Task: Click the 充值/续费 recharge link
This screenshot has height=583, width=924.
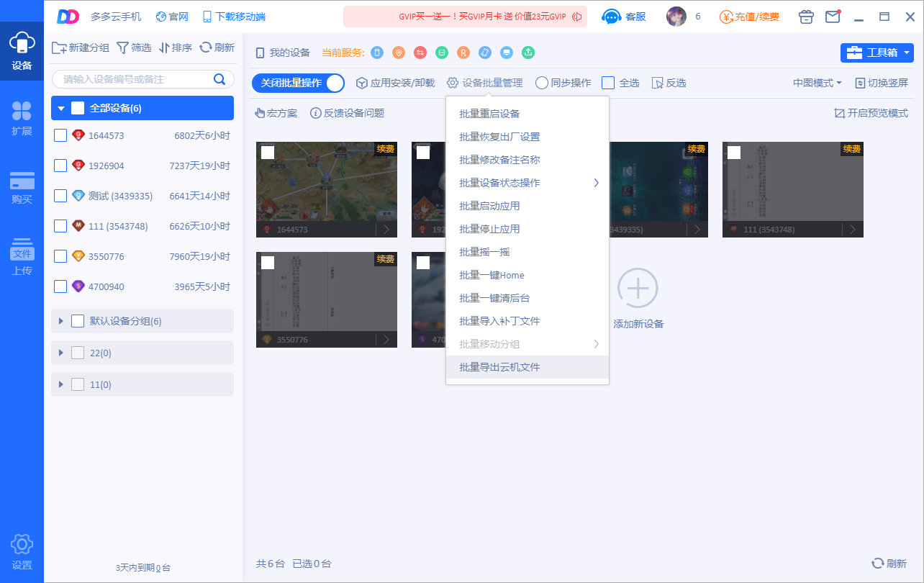Action: tap(749, 17)
